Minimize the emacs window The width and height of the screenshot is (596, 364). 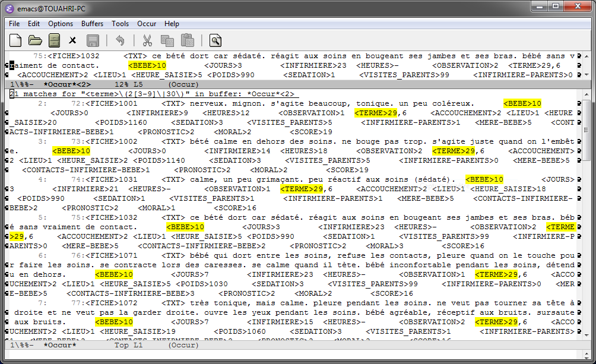coord(538,6)
